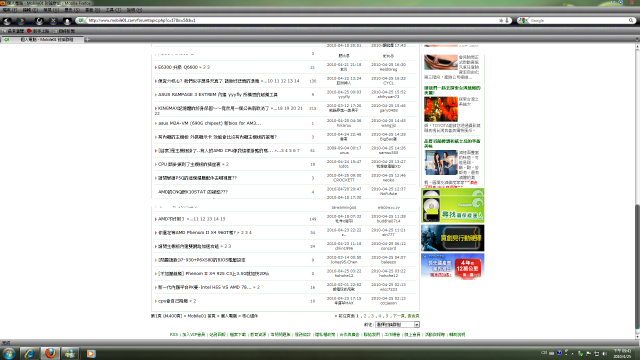640x360 pixels.
Task: Go forward with Firefox's forward arrow
Action: click(21, 20)
